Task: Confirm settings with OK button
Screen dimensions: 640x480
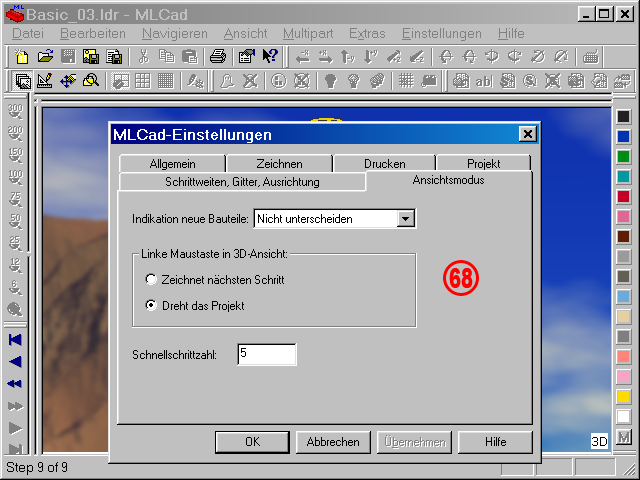Action: (252, 442)
